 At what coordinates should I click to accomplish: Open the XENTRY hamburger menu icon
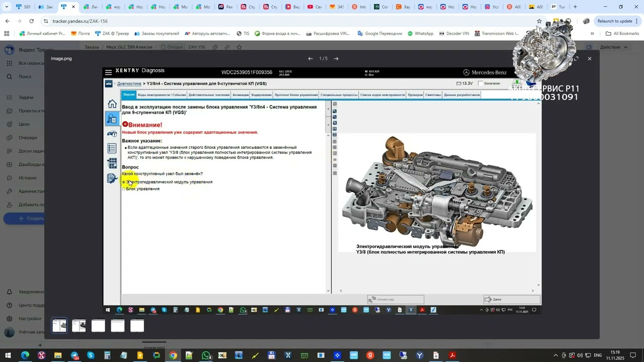(108, 72)
